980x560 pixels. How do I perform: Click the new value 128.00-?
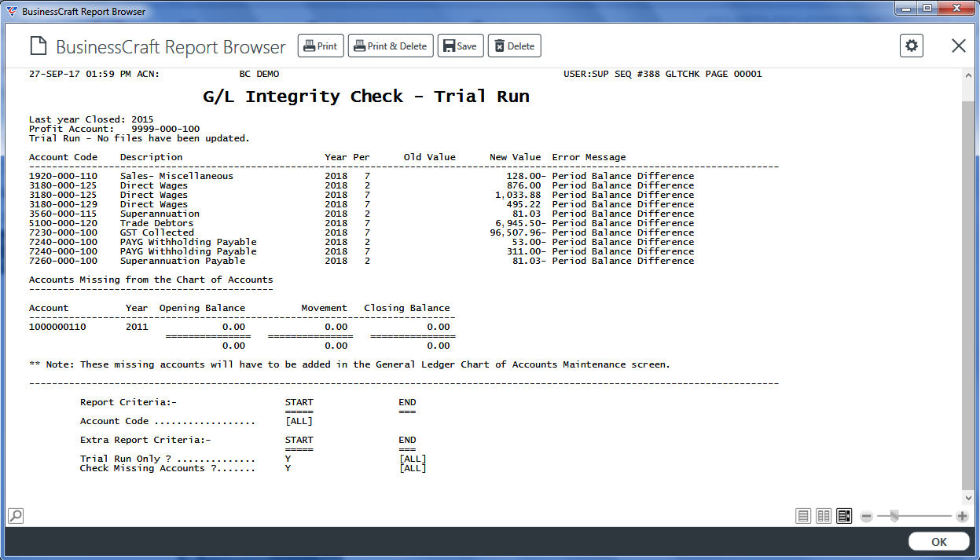tap(527, 176)
